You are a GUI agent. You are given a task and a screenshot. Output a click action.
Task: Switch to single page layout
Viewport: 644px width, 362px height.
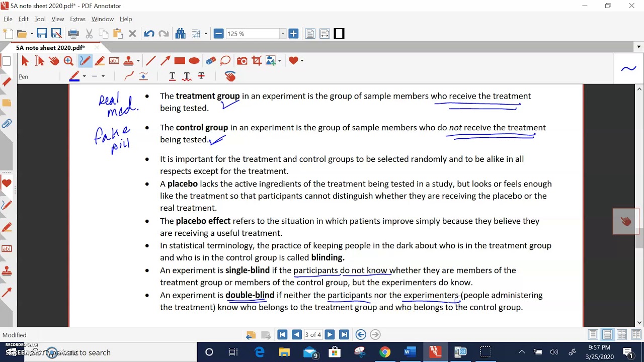[x=593, y=335]
